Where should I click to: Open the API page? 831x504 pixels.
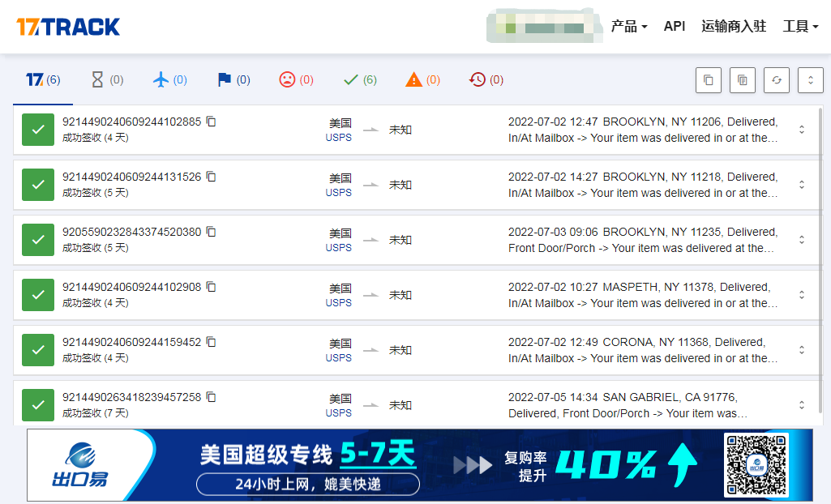[675, 26]
